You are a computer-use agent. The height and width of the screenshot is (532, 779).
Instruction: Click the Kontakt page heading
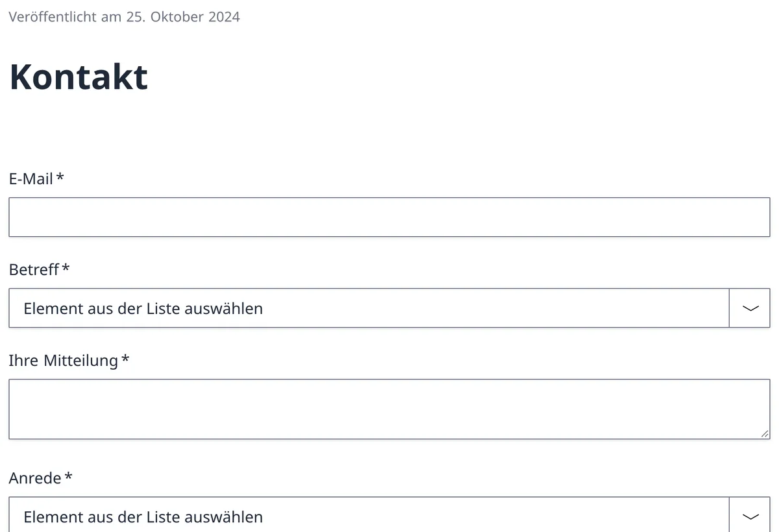[x=79, y=77]
